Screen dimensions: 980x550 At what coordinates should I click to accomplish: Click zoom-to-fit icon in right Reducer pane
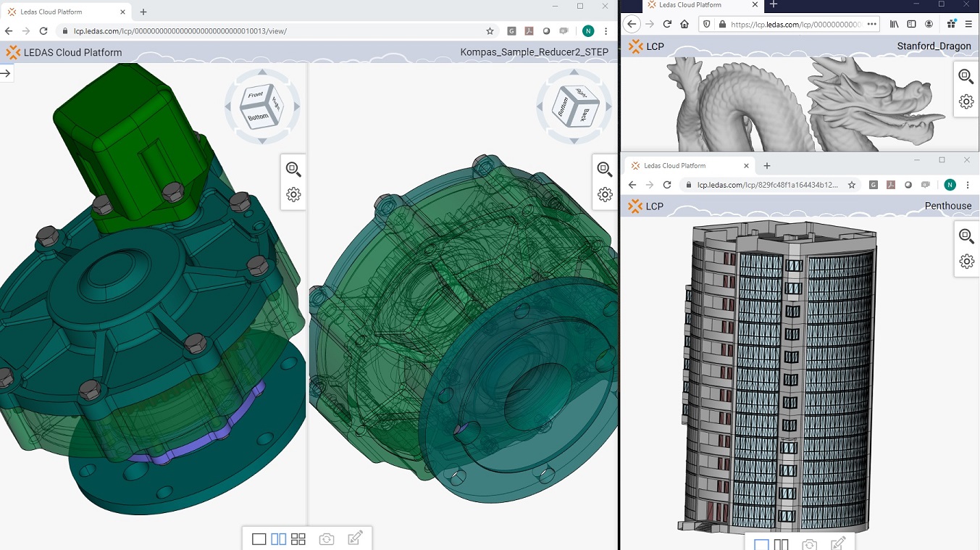pyautogui.click(x=605, y=170)
